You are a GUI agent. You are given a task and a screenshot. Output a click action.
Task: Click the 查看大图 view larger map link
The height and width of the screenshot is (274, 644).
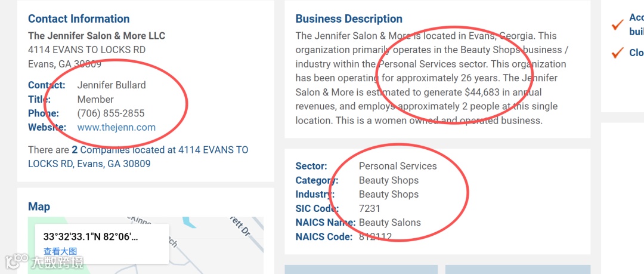(x=60, y=251)
